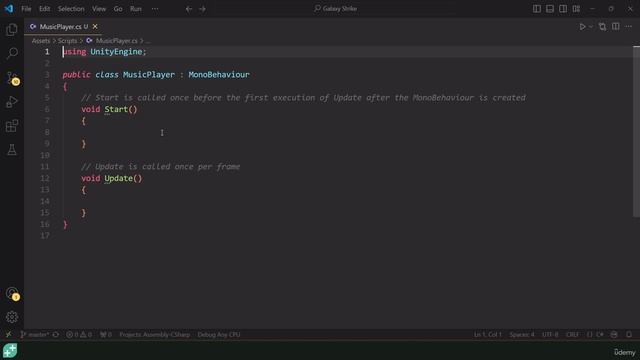
Task: Open Source Control view with pending changes badge
Action: point(12,78)
